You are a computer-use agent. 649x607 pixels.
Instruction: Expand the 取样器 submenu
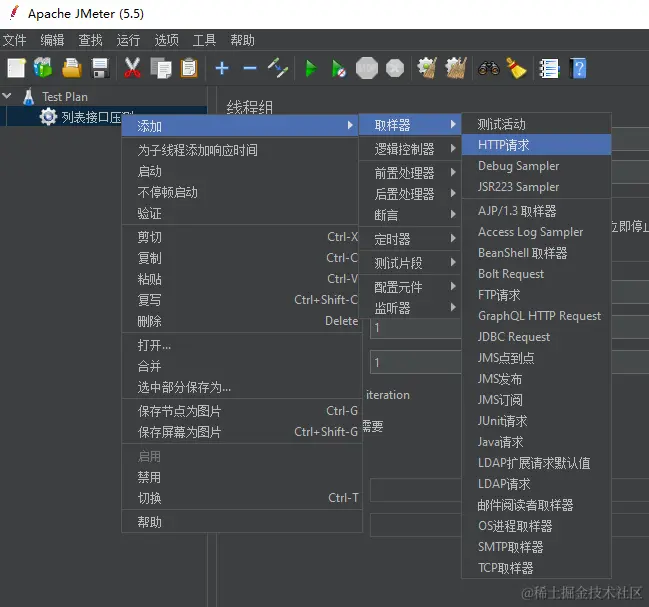410,125
